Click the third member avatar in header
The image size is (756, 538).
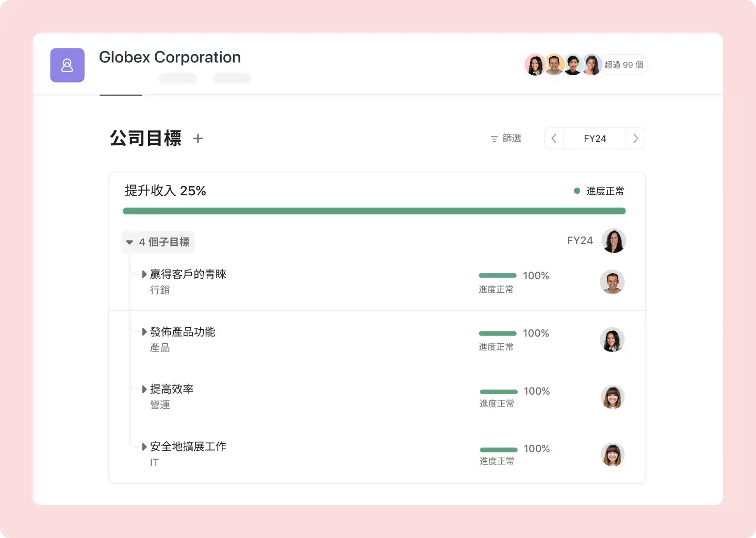(x=573, y=65)
